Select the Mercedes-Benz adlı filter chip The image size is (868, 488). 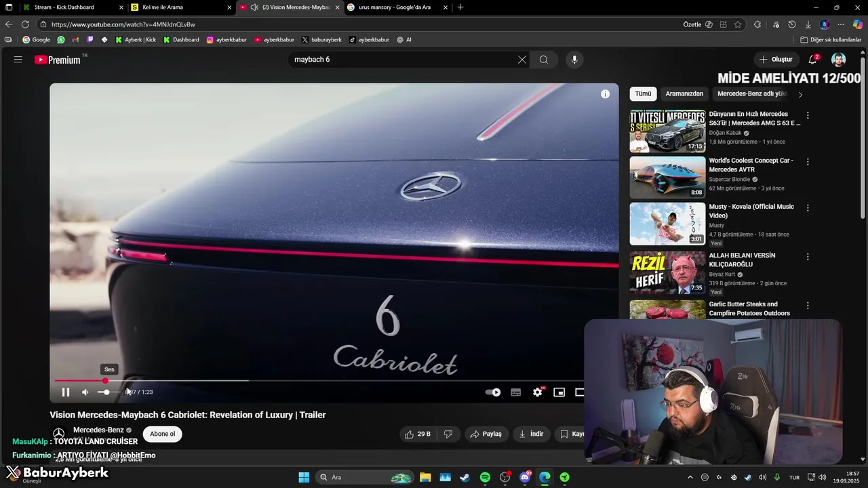pyautogui.click(x=751, y=94)
